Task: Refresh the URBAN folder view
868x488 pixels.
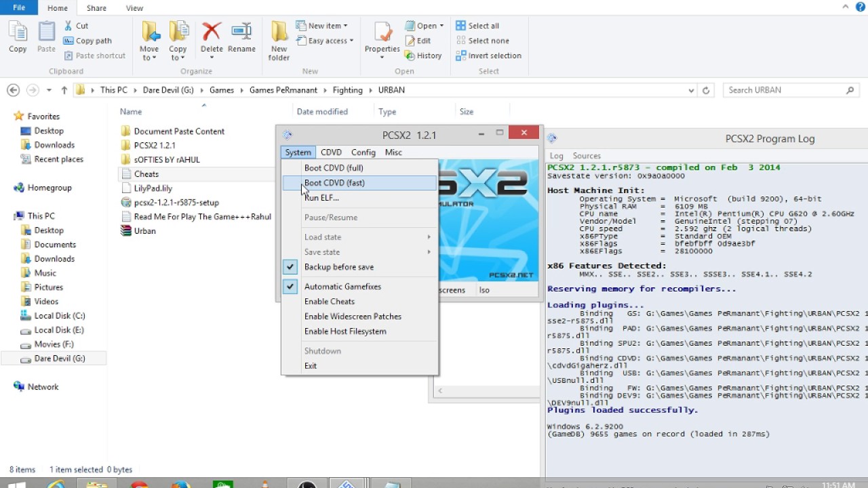Action: (x=706, y=90)
